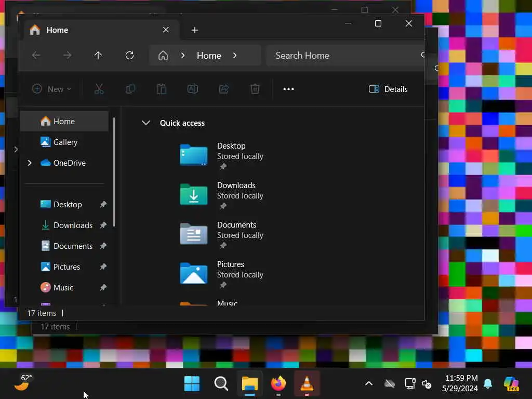Click pin icon next to sidebar Documents

click(103, 246)
